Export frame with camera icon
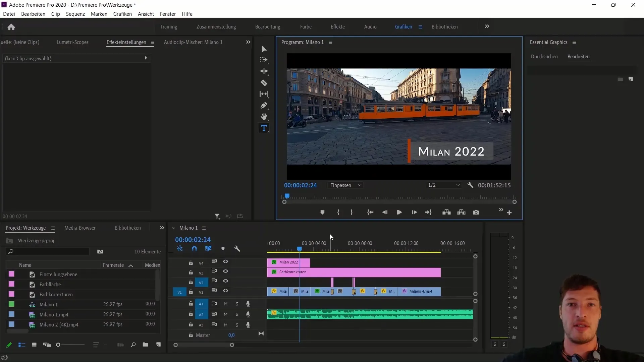Image resolution: width=644 pixels, height=362 pixels. pos(476,213)
